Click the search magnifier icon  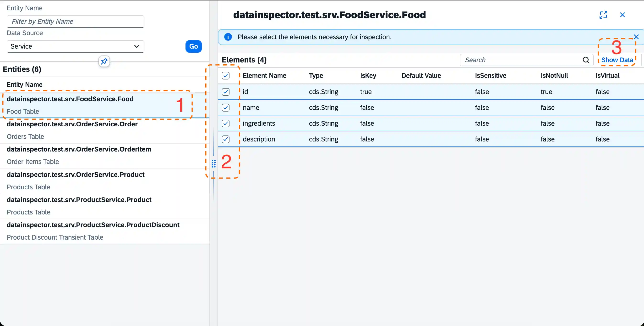pyautogui.click(x=586, y=60)
